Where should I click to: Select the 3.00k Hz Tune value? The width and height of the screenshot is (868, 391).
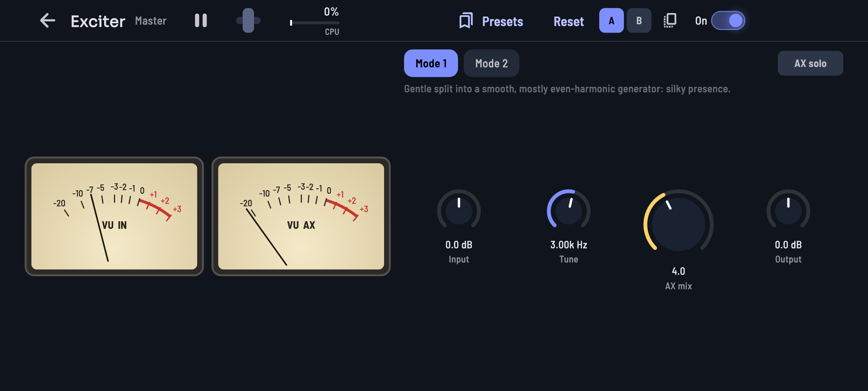tap(569, 245)
